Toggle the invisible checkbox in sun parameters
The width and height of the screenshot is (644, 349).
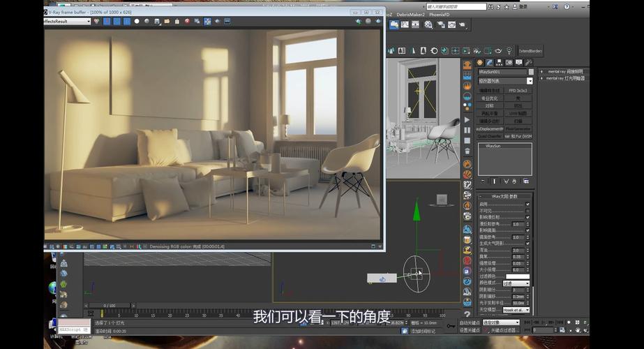[527, 211]
